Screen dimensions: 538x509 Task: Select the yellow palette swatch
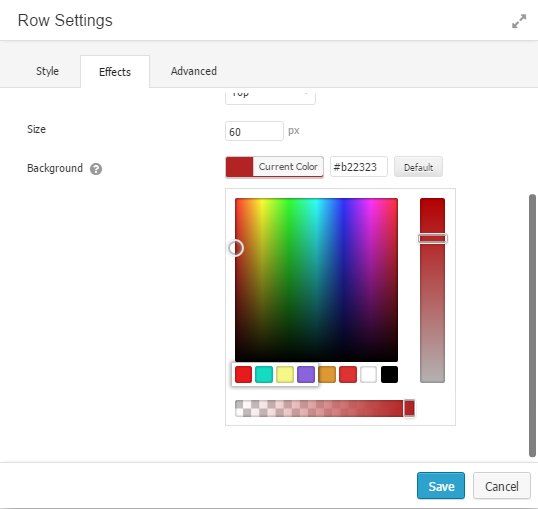click(285, 374)
